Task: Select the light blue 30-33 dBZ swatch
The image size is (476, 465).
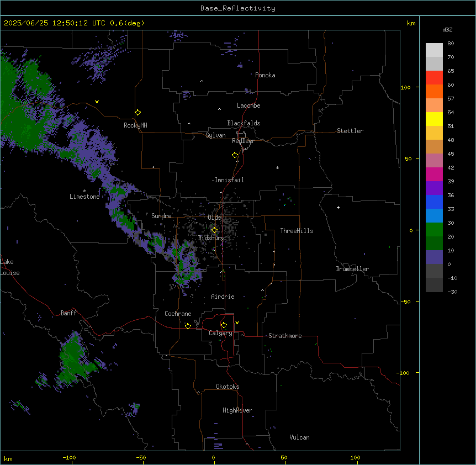Action: point(434,216)
